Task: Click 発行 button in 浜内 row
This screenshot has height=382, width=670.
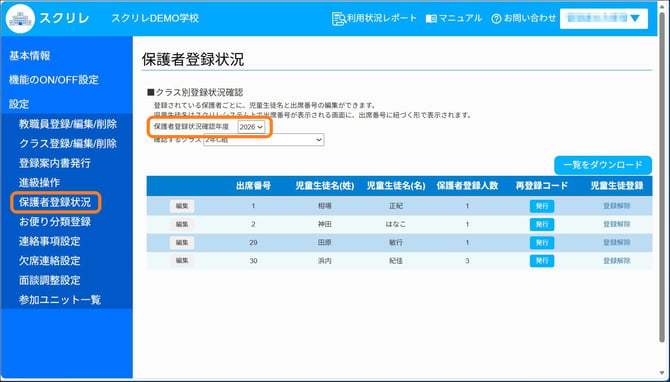Action: click(x=542, y=261)
